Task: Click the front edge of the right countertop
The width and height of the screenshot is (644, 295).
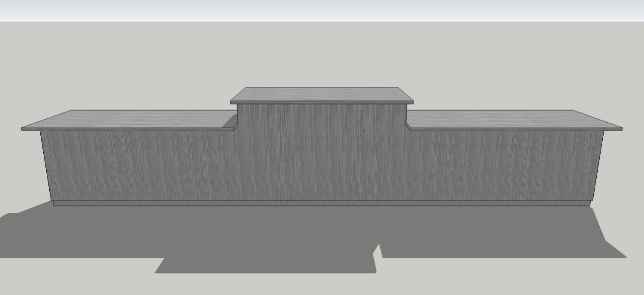Action: [x=518, y=129]
